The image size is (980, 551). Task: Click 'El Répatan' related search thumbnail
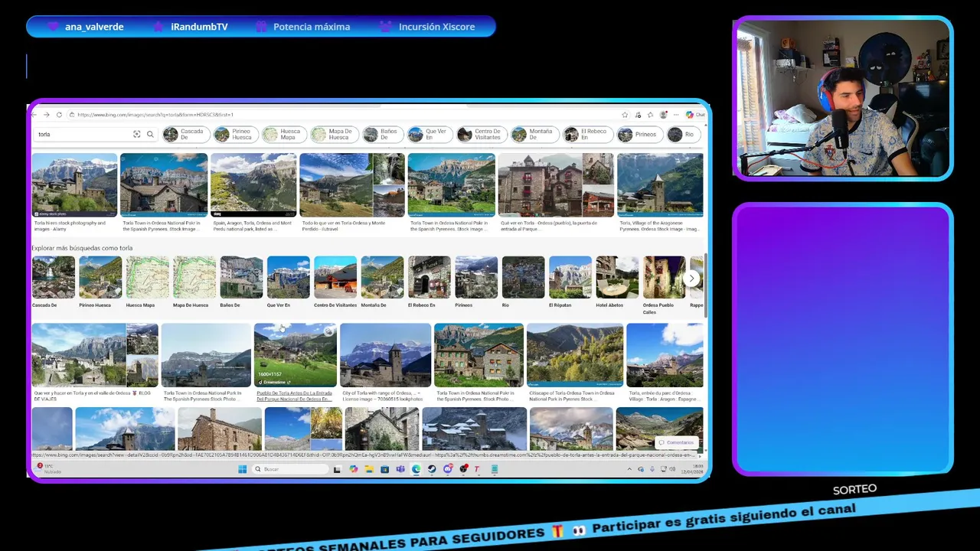point(570,277)
